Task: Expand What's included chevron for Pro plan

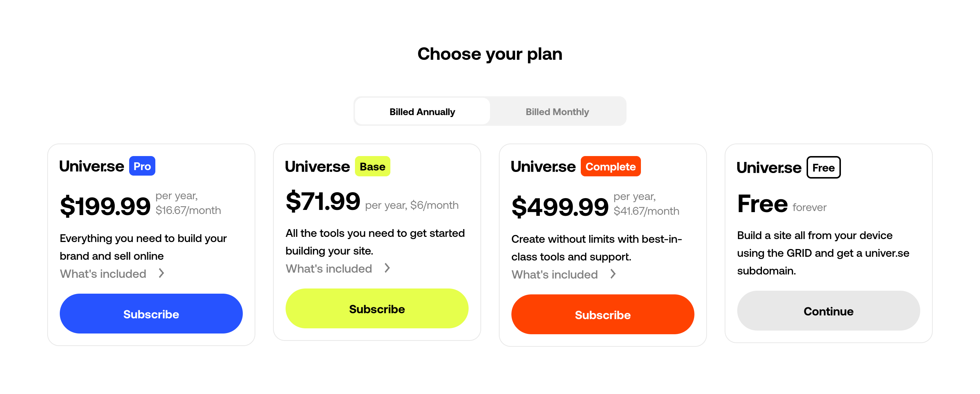Action: click(x=162, y=273)
